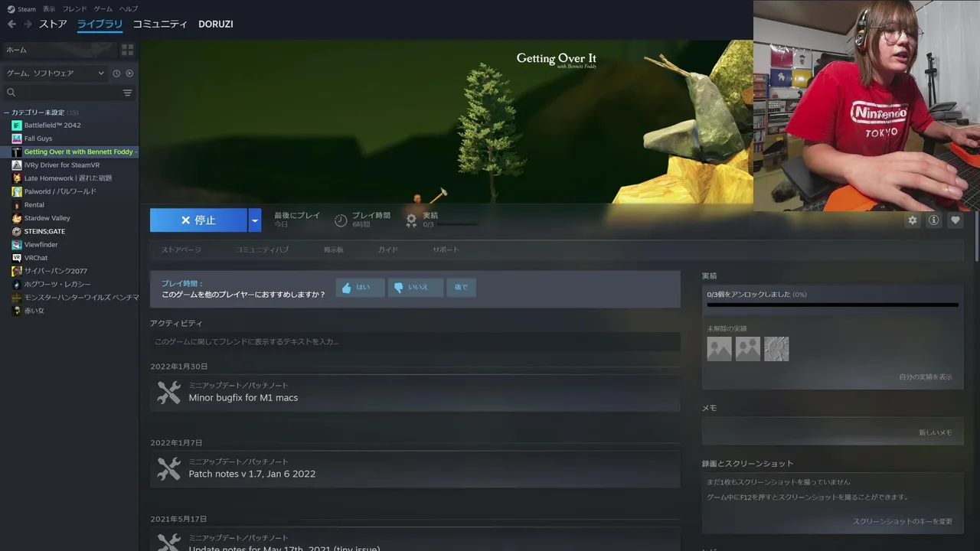Click ホーム library home button

click(59, 50)
